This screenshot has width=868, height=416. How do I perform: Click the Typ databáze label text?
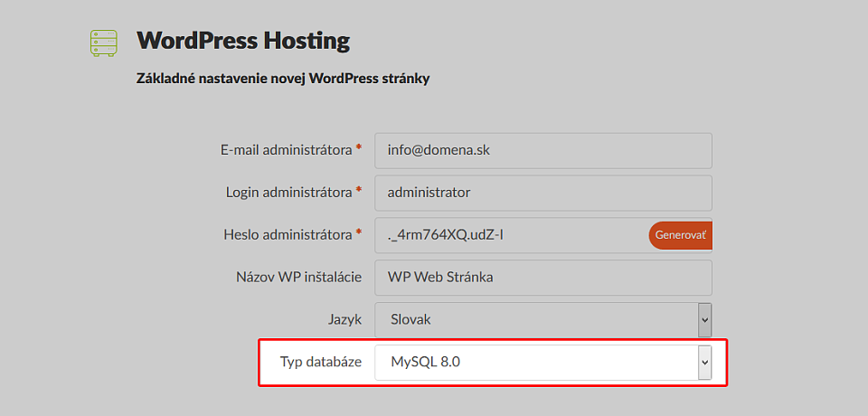click(x=321, y=363)
